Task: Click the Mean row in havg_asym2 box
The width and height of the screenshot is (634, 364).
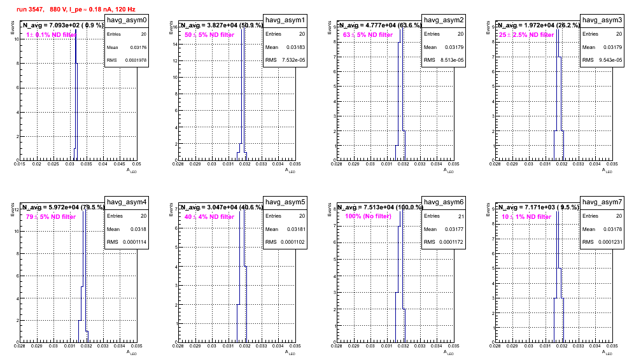Action: [444, 47]
